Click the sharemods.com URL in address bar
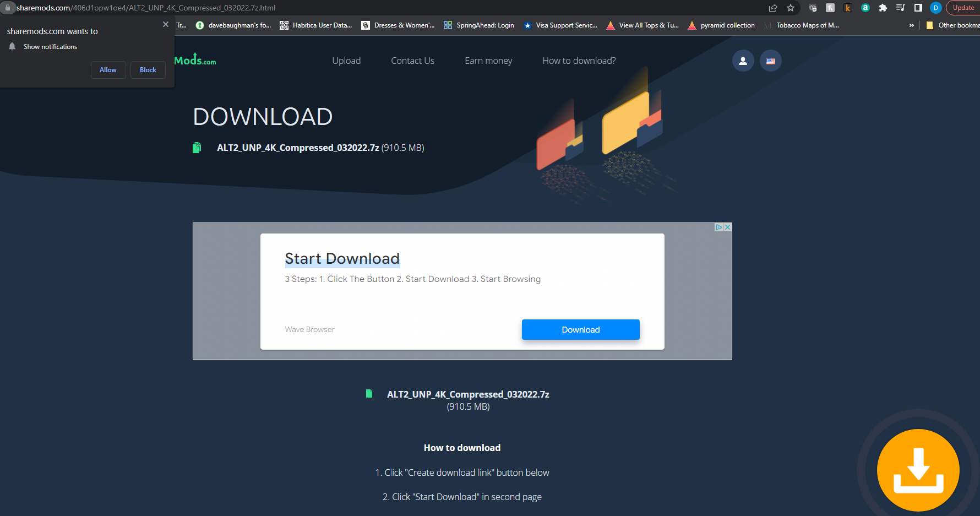 146,8
